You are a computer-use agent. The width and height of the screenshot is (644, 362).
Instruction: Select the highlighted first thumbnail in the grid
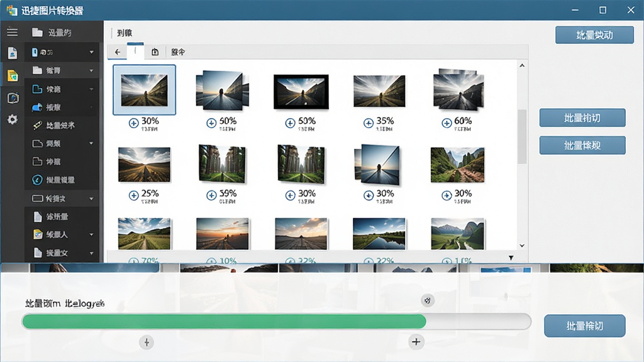point(144,89)
